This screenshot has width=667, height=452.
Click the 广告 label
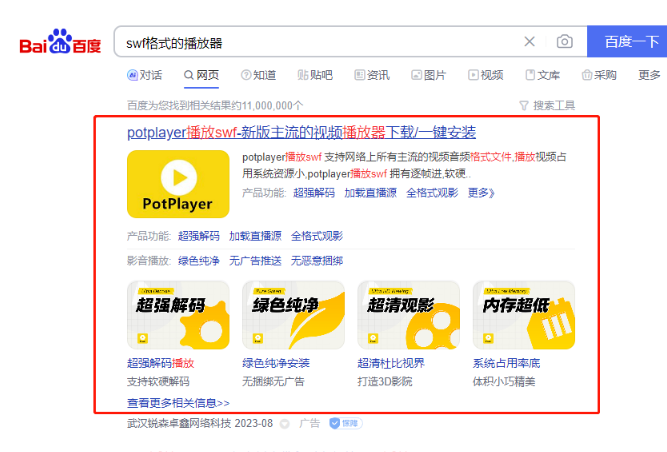pos(309,424)
